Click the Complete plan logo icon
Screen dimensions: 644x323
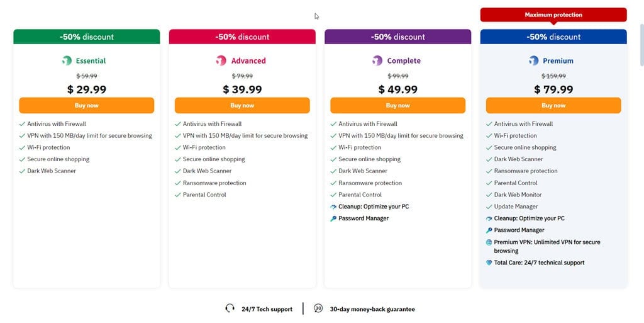point(377,61)
